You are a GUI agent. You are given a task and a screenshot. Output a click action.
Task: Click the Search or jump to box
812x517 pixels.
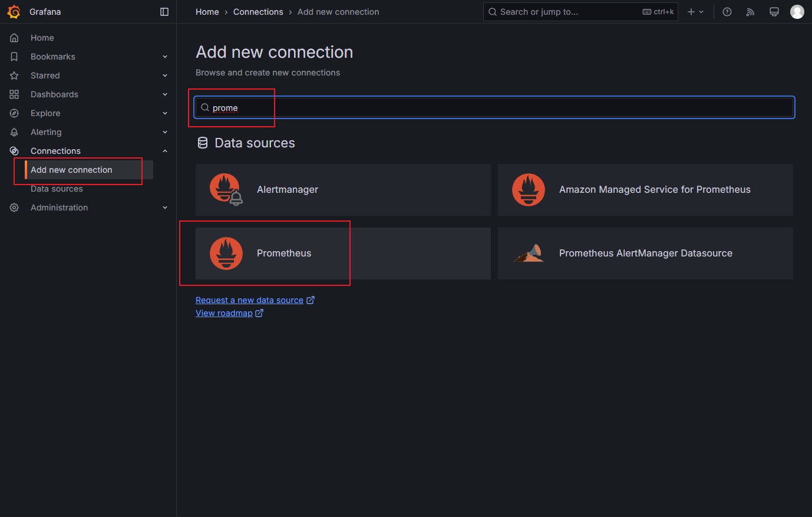(x=580, y=12)
